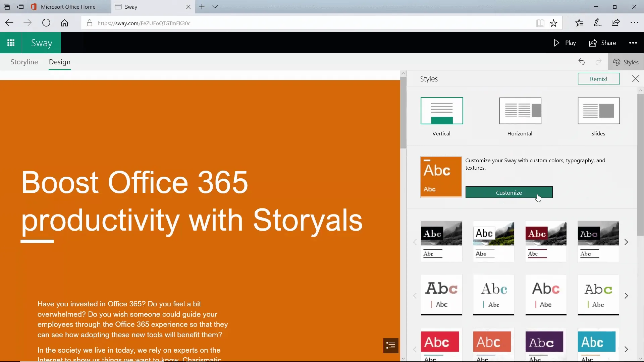This screenshot has height=362, width=644.
Task: Select the white Abc style with teal accent
Action: tap(493, 295)
